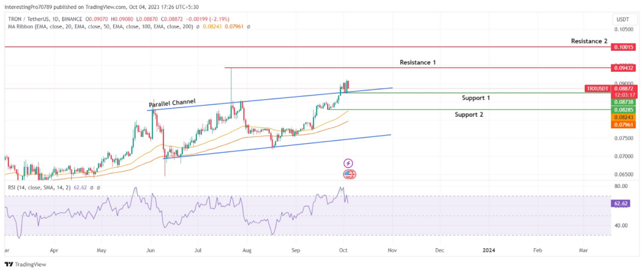The width and height of the screenshot is (644, 272).
Task: Click the Aug label on time axis
Action: pos(247,249)
